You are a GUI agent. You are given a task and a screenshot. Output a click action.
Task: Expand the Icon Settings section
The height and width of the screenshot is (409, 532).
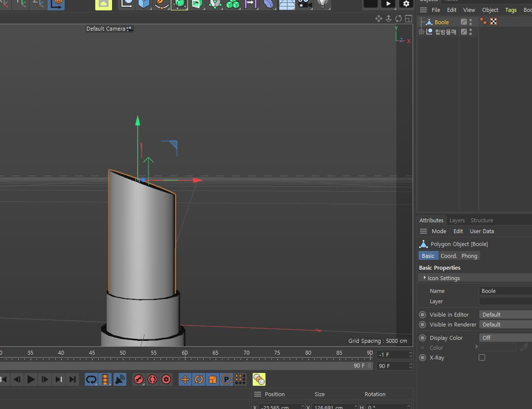pos(424,278)
